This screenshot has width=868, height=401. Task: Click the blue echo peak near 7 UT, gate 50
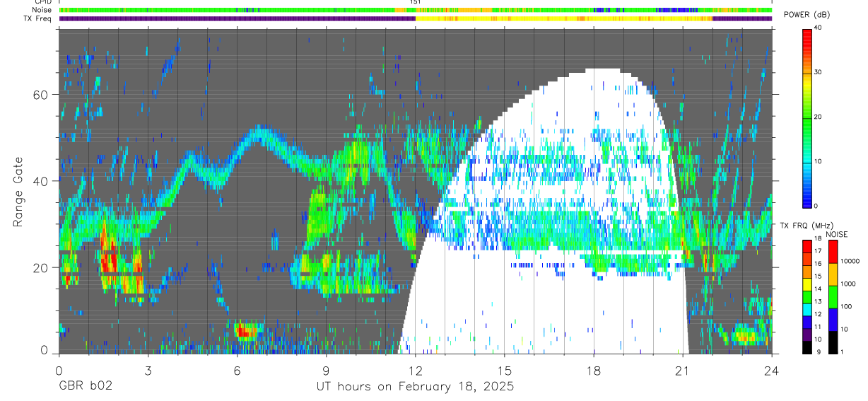tap(262, 132)
